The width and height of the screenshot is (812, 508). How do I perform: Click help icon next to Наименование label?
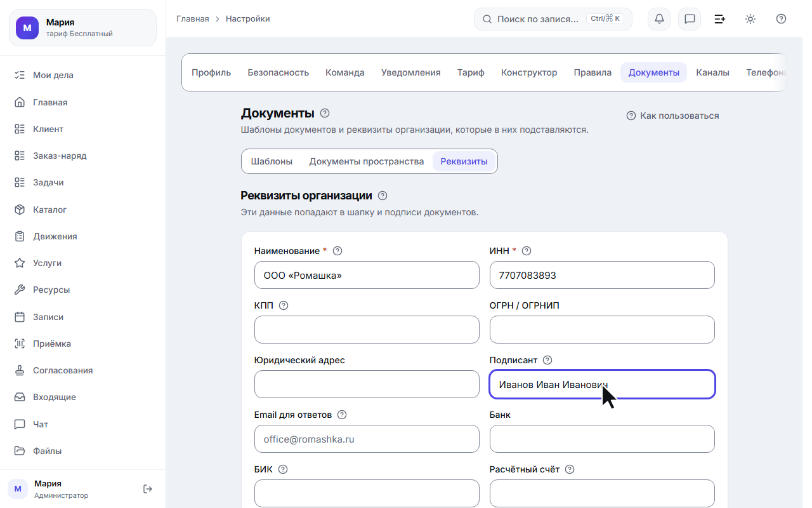tap(337, 251)
